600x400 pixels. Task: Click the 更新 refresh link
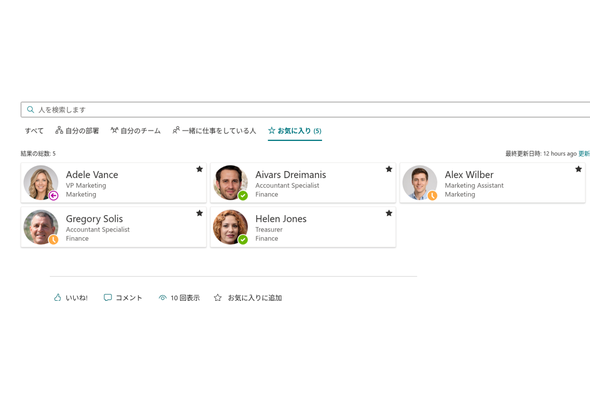584,153
